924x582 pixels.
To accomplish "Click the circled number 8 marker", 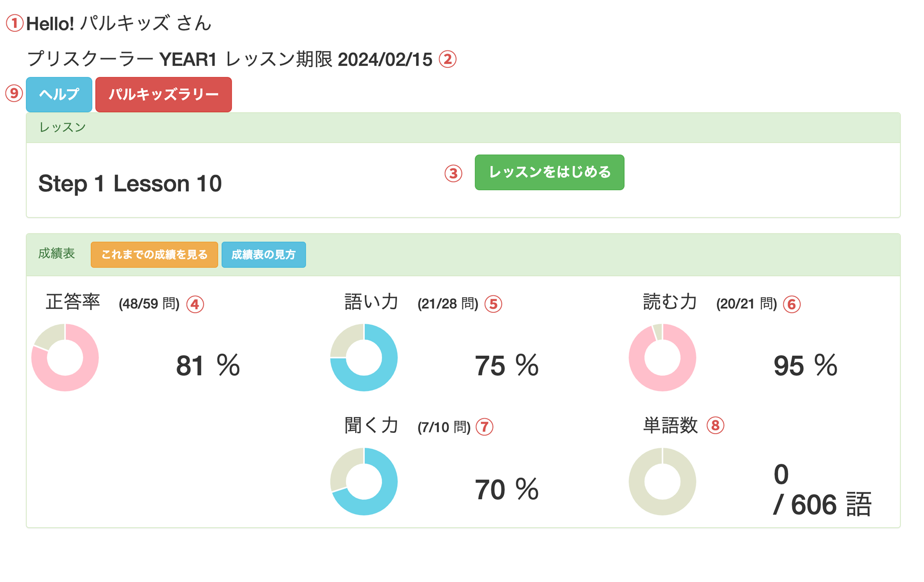I will (715, 426).
